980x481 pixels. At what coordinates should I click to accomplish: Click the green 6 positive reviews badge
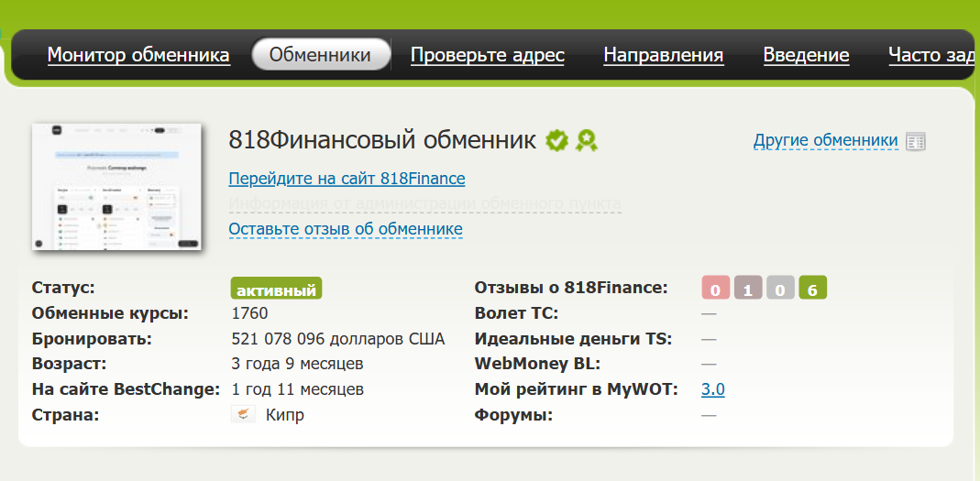(x=813, y=288)
